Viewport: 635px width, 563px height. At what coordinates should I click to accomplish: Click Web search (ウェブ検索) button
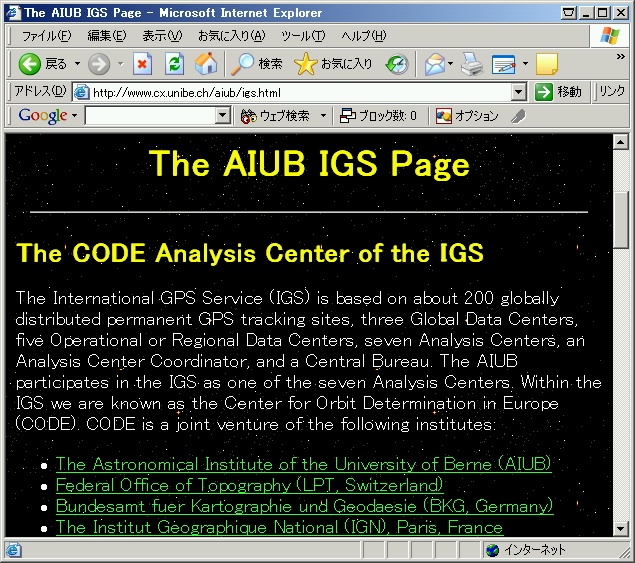point(275,116)
